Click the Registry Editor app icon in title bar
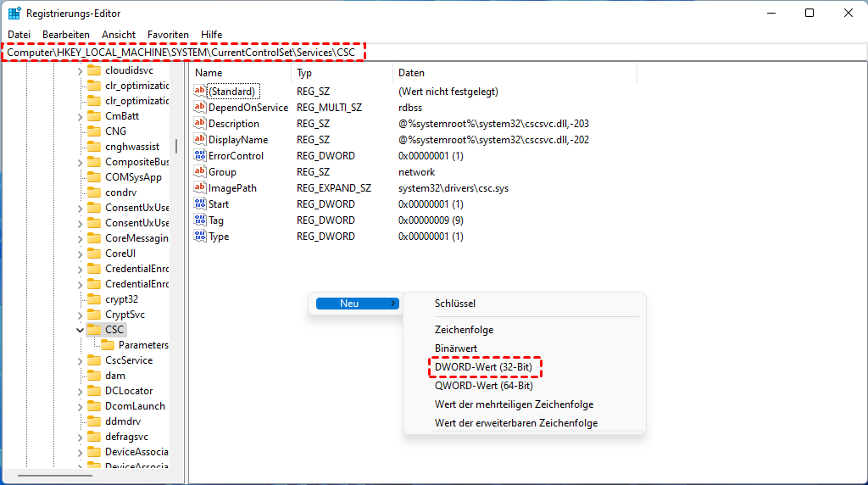This screenshot has height=485, width=868. click(14, 14)
